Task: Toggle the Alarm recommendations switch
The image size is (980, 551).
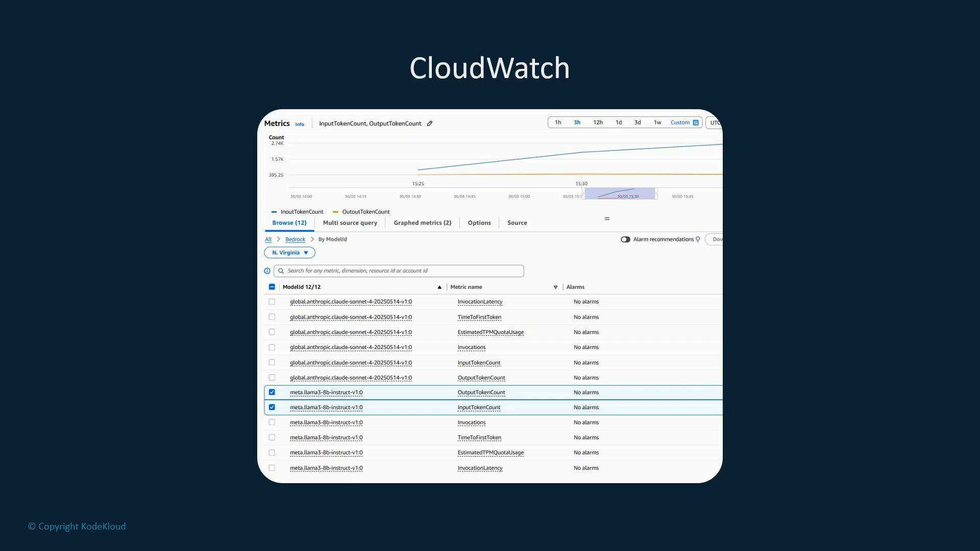Action: point(625,239)
